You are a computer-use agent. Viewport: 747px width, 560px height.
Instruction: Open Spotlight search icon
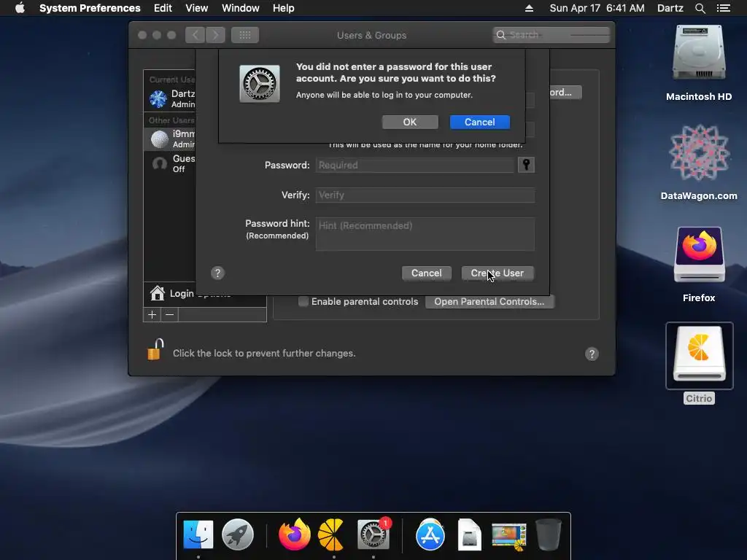pos(700,8)
